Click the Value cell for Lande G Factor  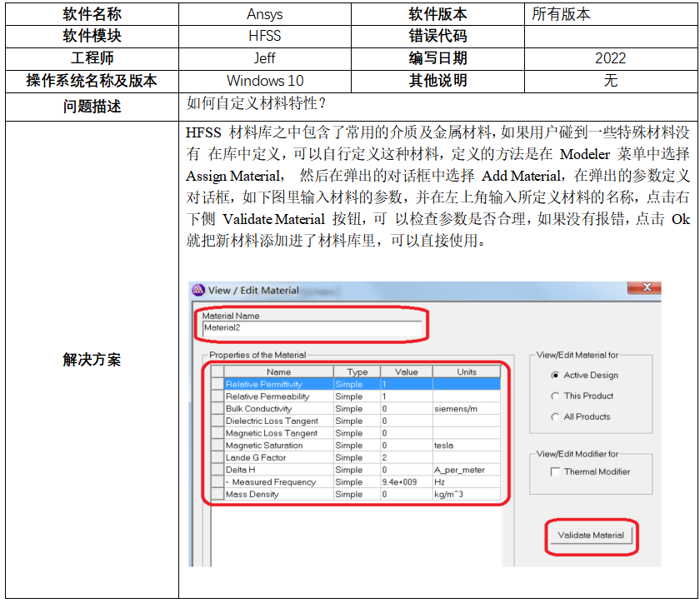(406, 458)
